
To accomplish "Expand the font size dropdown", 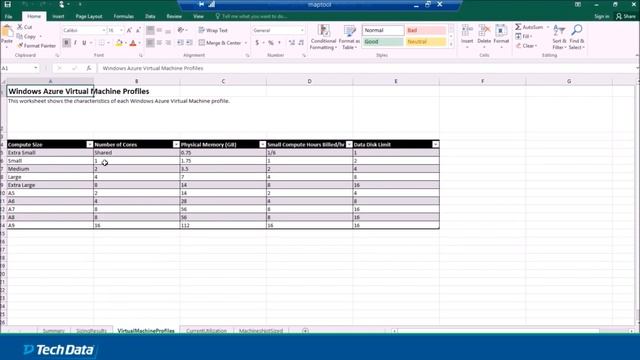I will (x=121, y=30).
